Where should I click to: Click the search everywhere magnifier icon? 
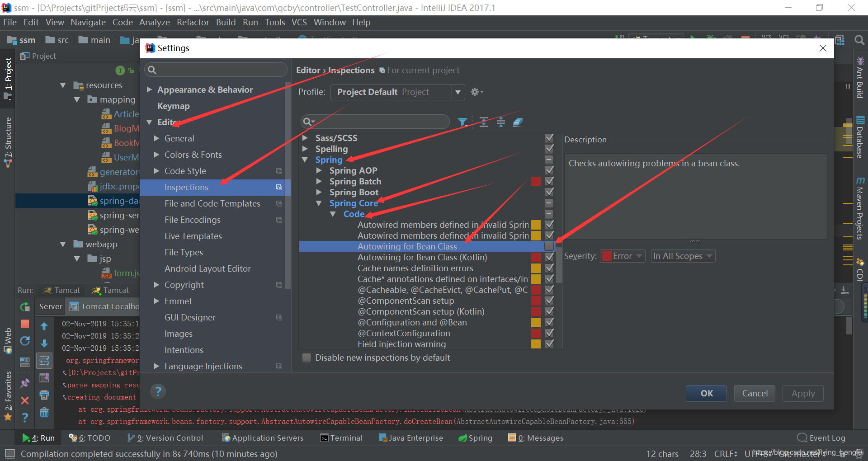[x=859, y=40]
